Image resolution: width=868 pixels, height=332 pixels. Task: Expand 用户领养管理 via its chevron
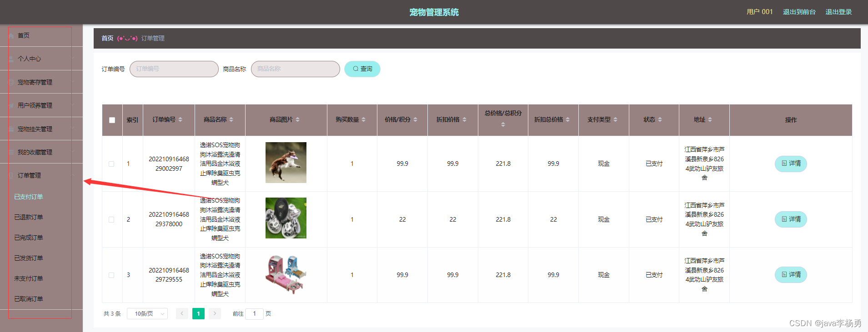pyautogui.click(x=72, y=105)
